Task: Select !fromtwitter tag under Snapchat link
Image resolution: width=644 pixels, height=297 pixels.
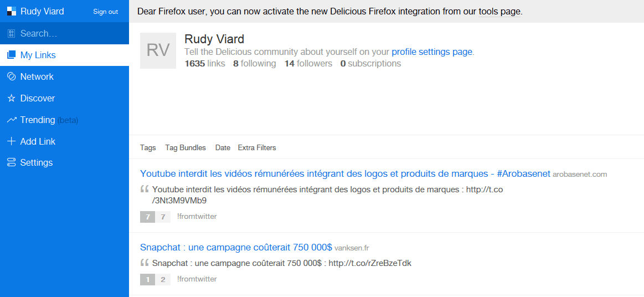Action: pyautogui.click(x=197, y=279)
